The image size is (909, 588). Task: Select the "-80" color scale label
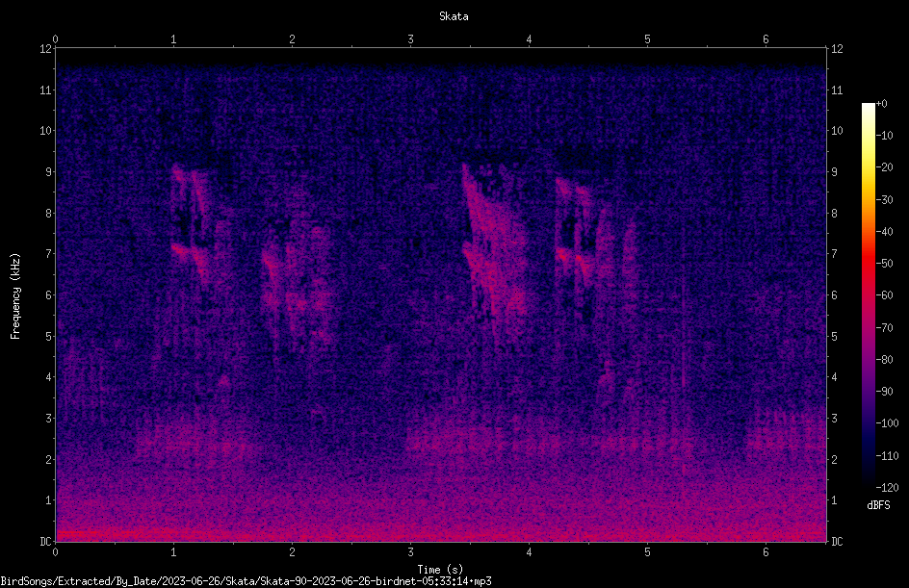click(884, 360)
